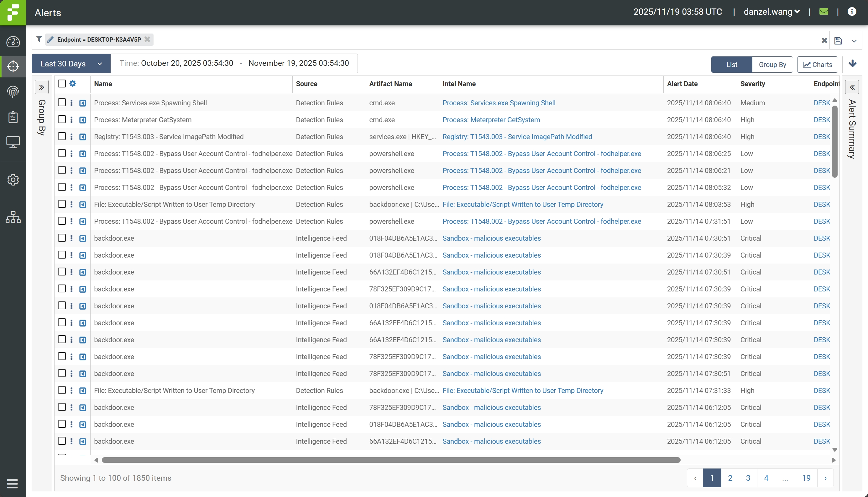Expand the Group By side panel

[42, 87]
